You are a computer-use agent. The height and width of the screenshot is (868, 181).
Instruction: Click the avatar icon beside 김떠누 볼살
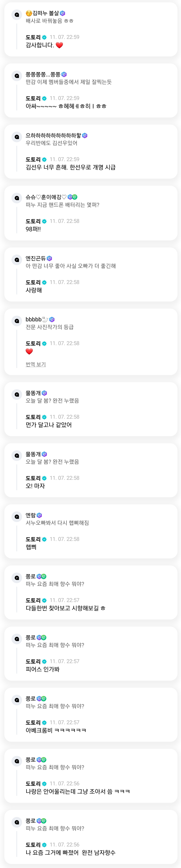(x=17, y=15)
